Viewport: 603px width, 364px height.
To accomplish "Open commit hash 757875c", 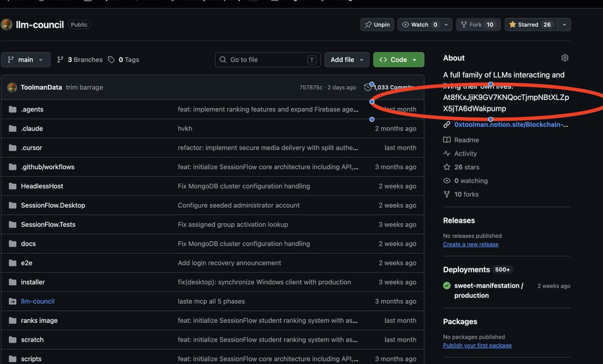I will 311,87.
